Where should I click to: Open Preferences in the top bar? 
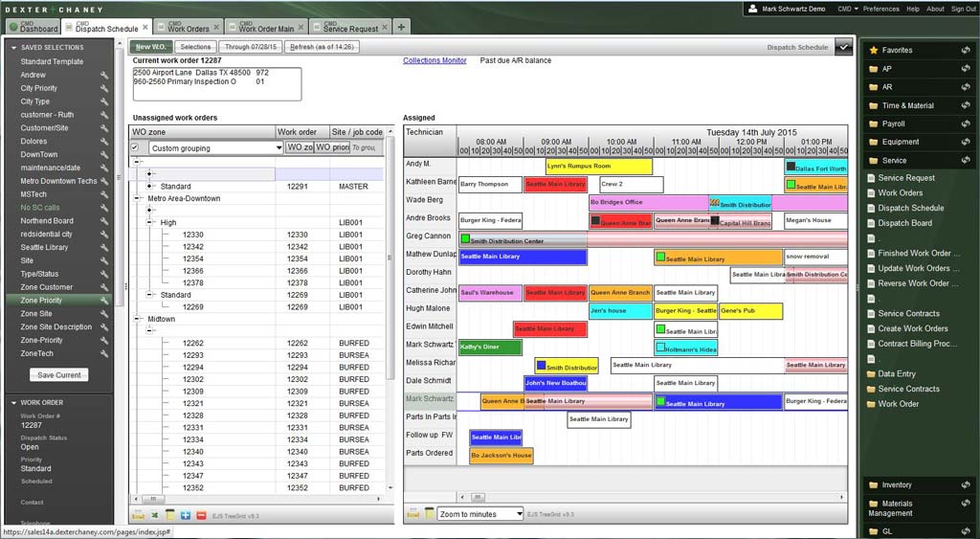(x=881, y=9)
